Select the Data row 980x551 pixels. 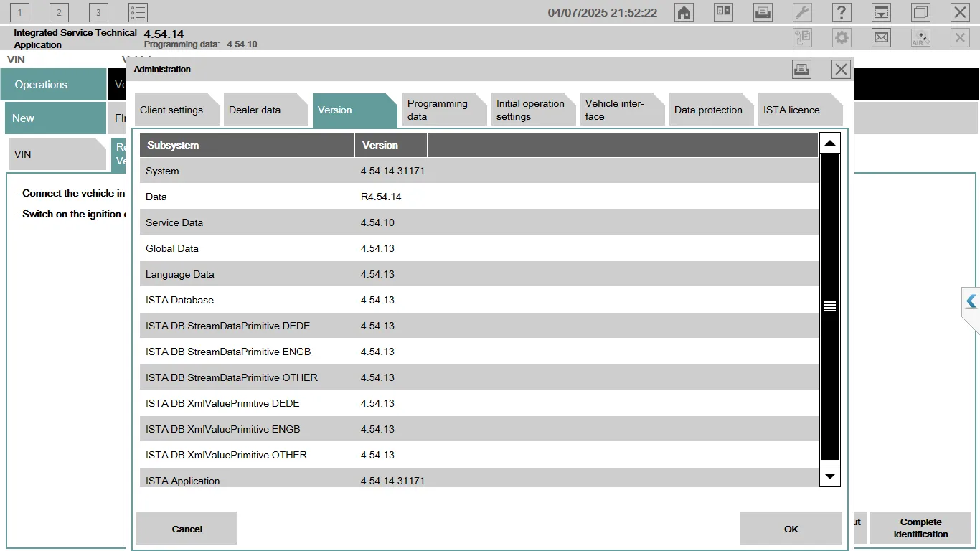tap(479, 197)
